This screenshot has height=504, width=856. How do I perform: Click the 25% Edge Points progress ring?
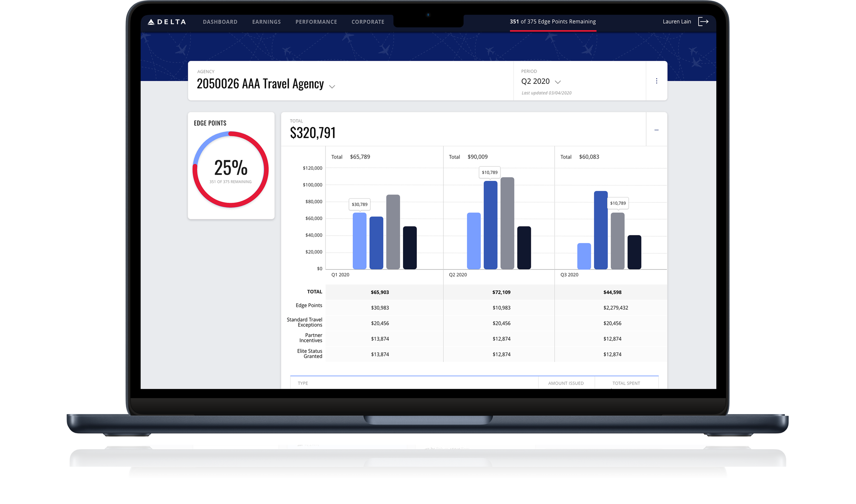[230, 169]
